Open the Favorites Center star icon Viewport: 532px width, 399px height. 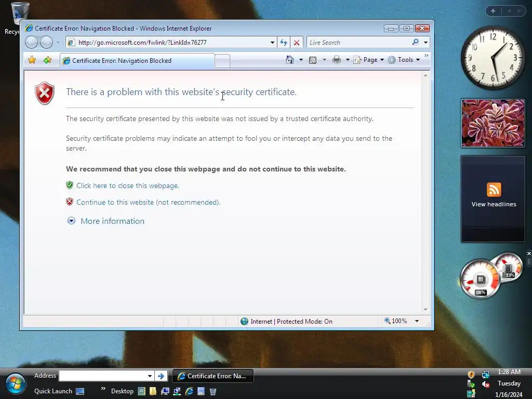32,60
